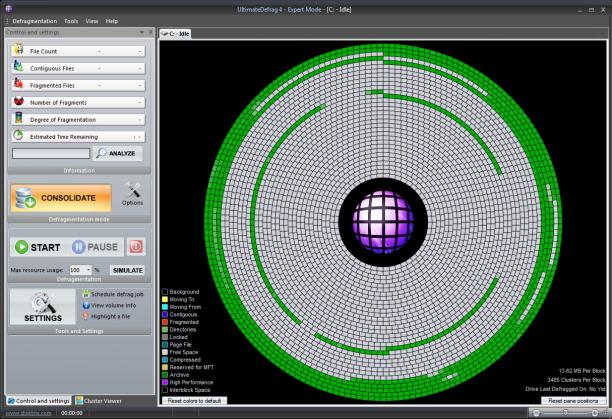The height and width of the screenshot is (419, 612).
Task: Click the Schedule defrag job link
Action: [x=117, y=294]
